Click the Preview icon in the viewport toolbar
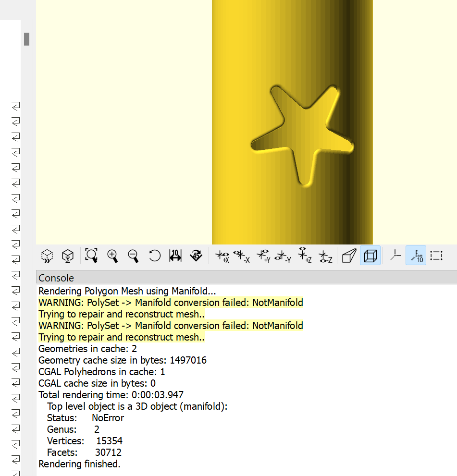Image resolution: width=457 pixels, height=476 pixels. click(47, 256)
